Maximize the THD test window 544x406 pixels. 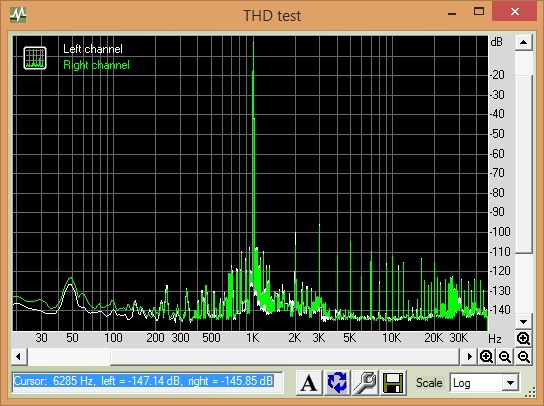[479, 11]
